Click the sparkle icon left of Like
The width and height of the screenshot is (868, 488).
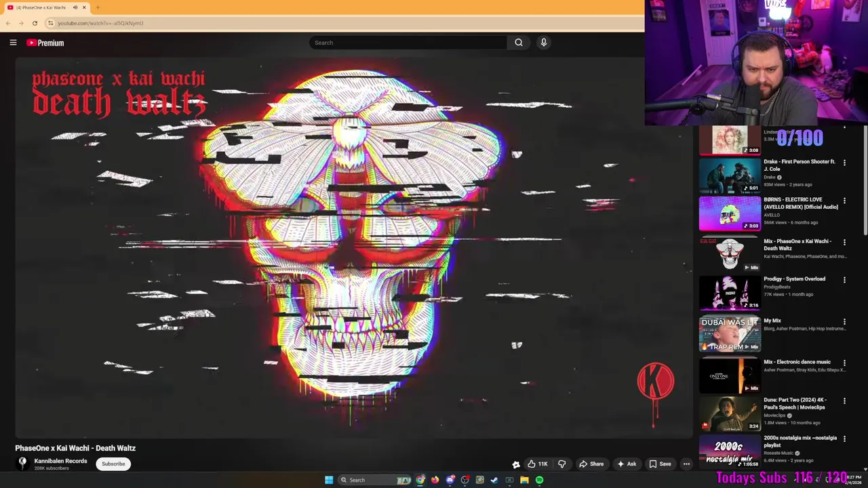[x=516, y=464]
